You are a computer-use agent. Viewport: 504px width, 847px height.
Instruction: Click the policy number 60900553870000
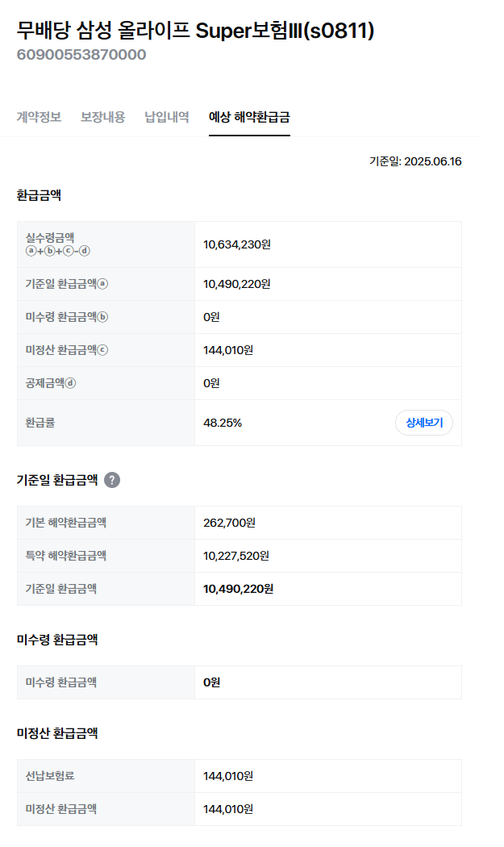pyautogui.click(x=81, y=55)
